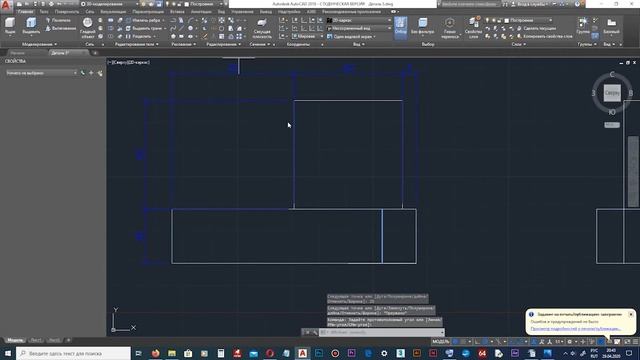The image size is (640, 360).
Task: Switch to the Лист1 layout tab
Action: click(36, 340)
